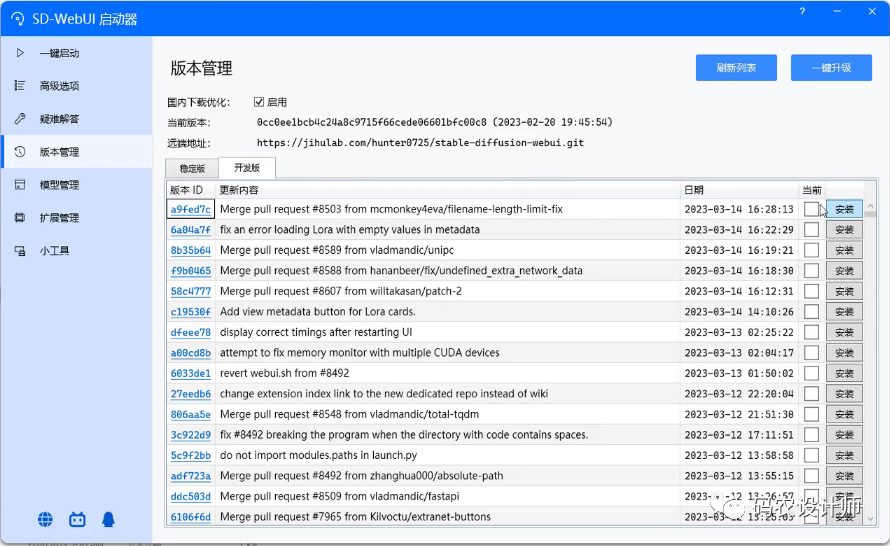Switch to the 稳定版 tab
The width and height of the screenshot is (890, 546).
pyautogui.click(x=192, y=169)
